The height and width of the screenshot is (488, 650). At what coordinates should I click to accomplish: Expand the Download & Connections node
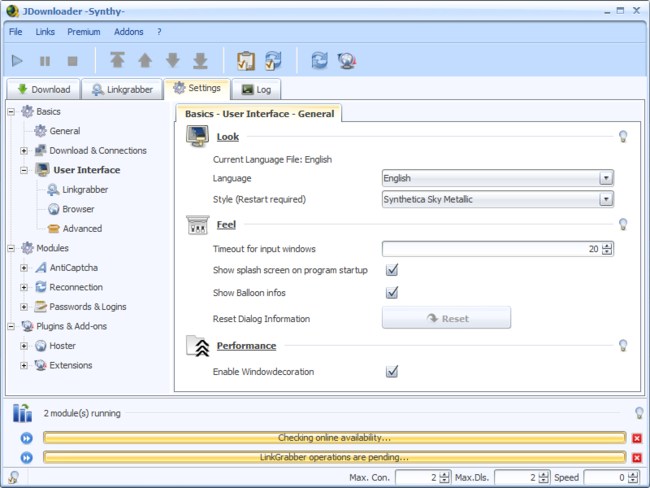pos(24,151)
